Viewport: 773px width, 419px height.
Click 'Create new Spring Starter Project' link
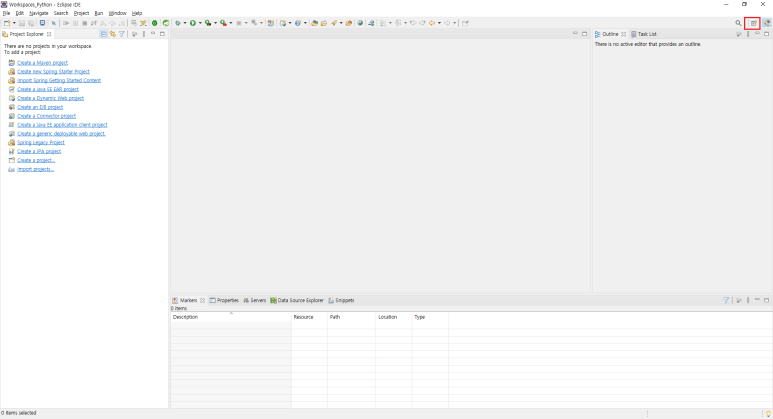coord(53,71)
